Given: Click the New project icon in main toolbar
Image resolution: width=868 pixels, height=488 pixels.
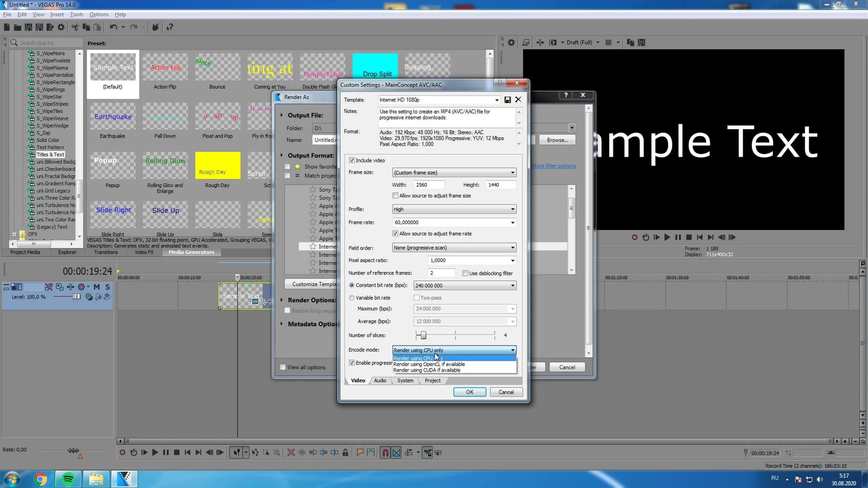Looking at the screenshot, I should [7, 27].
